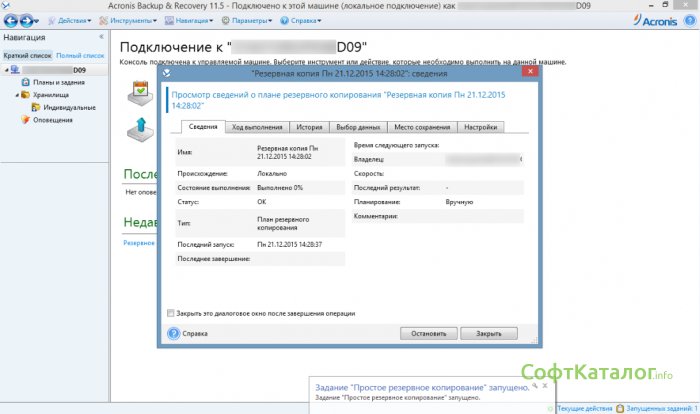This screenshot has height=414, width=700.
Task: Click the Back navigation arrow
Action: click(11, 20)
